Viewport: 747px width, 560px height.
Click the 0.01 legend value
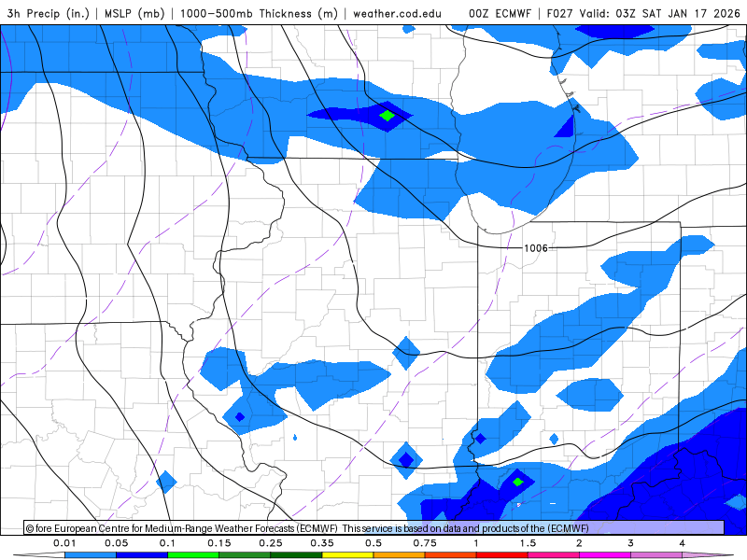click(64, 543)
